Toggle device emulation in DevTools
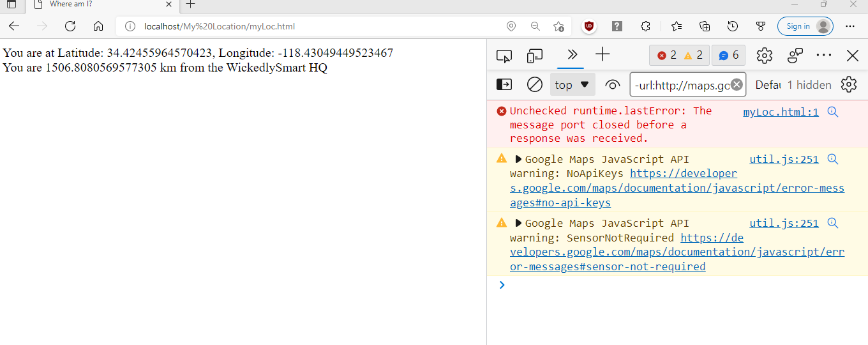The image size is (868, 345). (x=535, y=56)
